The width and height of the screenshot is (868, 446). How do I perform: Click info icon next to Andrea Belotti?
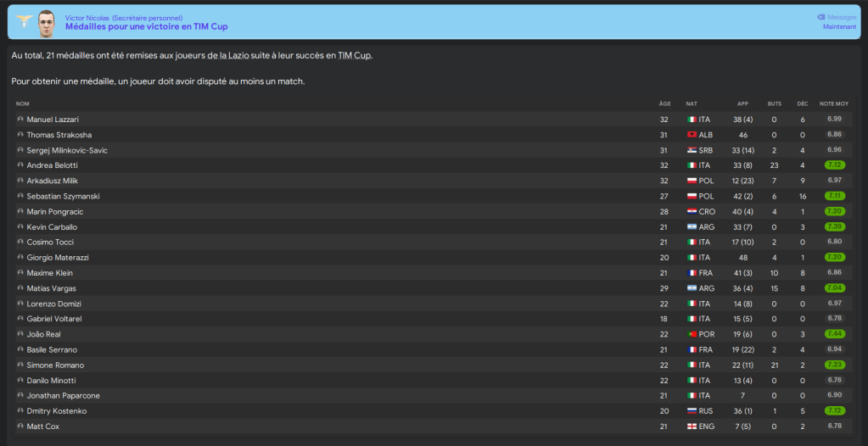click(x=20, y=165)
